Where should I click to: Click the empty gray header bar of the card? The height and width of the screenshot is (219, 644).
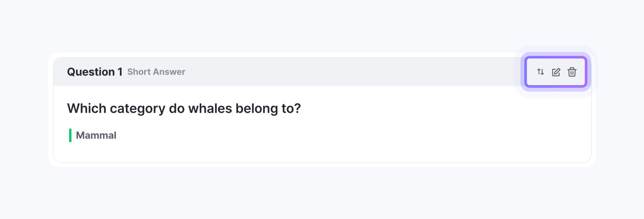coord(325,72)
